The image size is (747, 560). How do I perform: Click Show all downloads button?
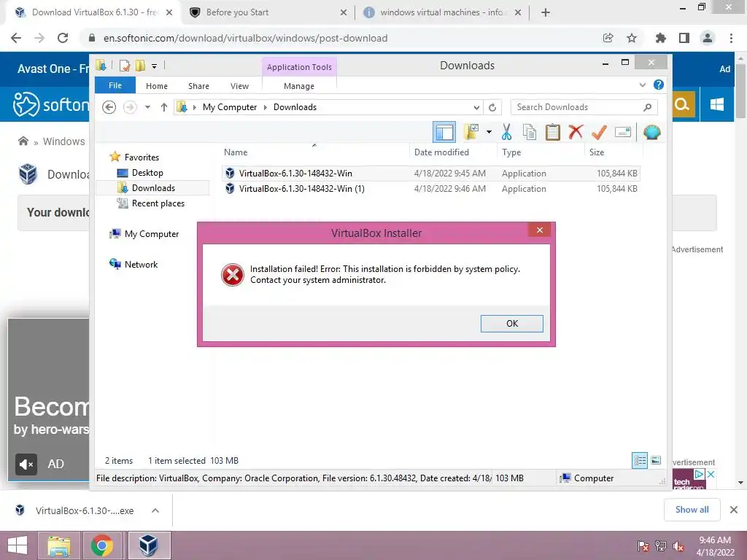point(692,510)
